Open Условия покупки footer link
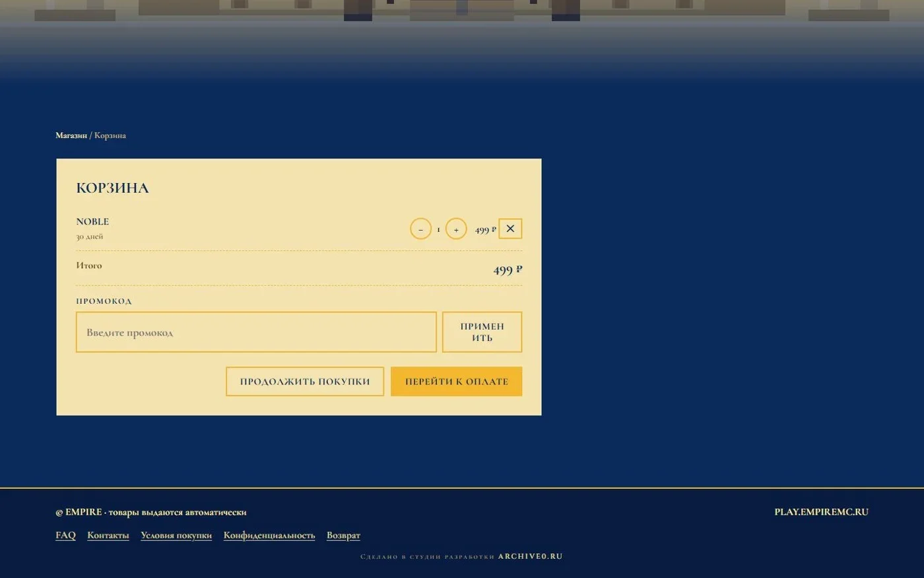 176,535
